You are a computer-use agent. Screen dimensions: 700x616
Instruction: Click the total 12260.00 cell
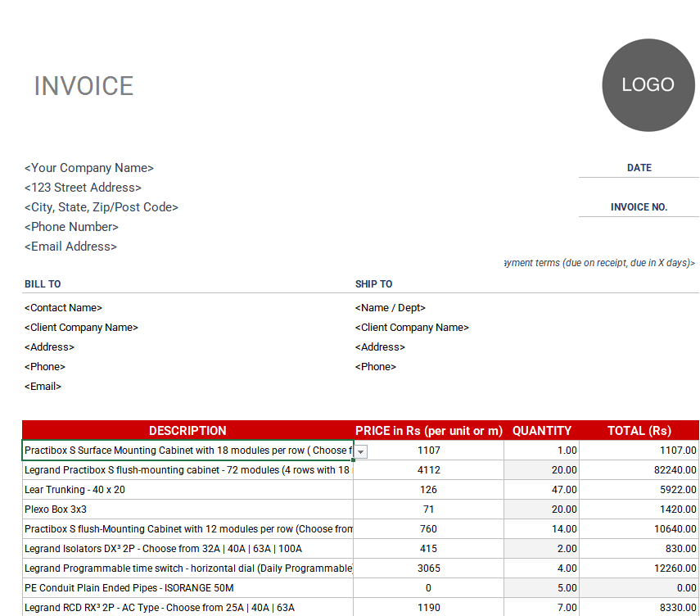639,568
